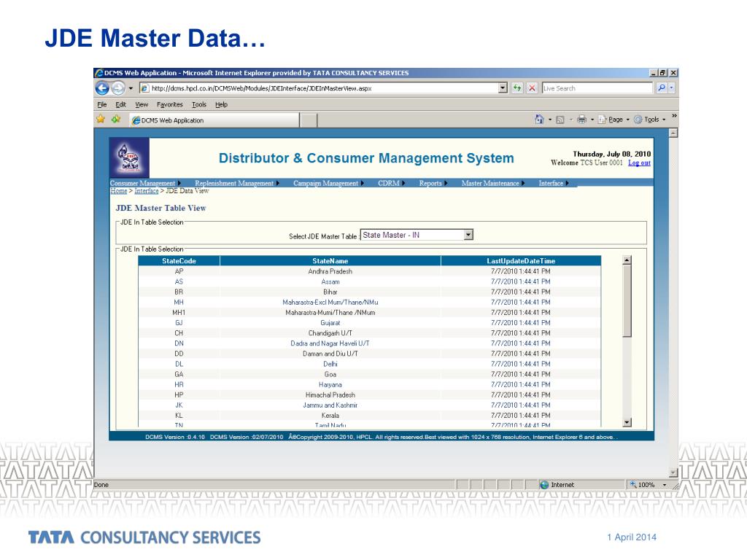Click table scrollbar down arrow
The image size is (747, 560).
coord(627,422)
